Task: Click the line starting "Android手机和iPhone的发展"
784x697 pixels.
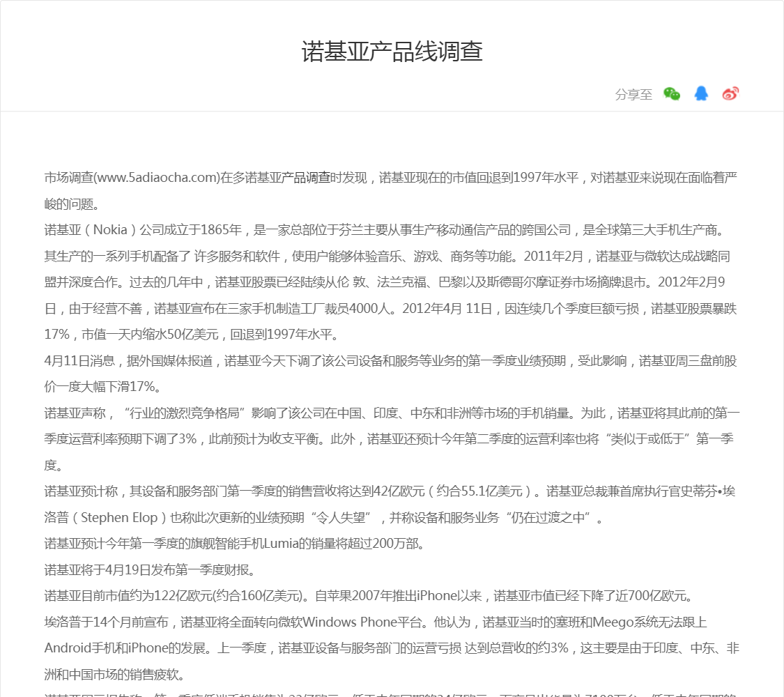Action: click(x=392, y=648)
